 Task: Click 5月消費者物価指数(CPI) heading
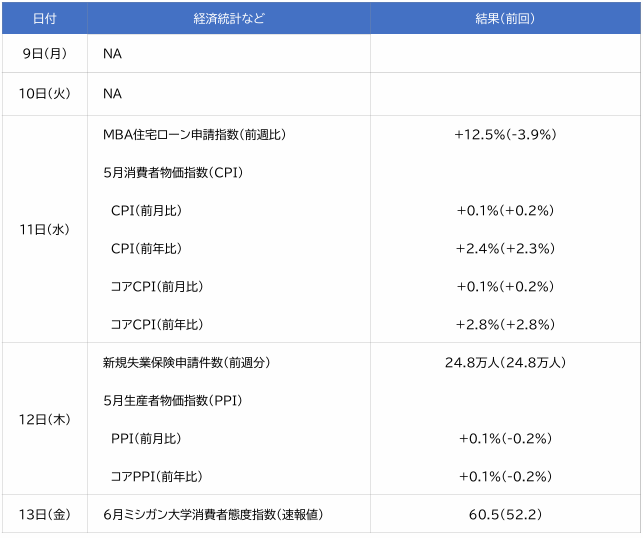[x=173, y=172]
